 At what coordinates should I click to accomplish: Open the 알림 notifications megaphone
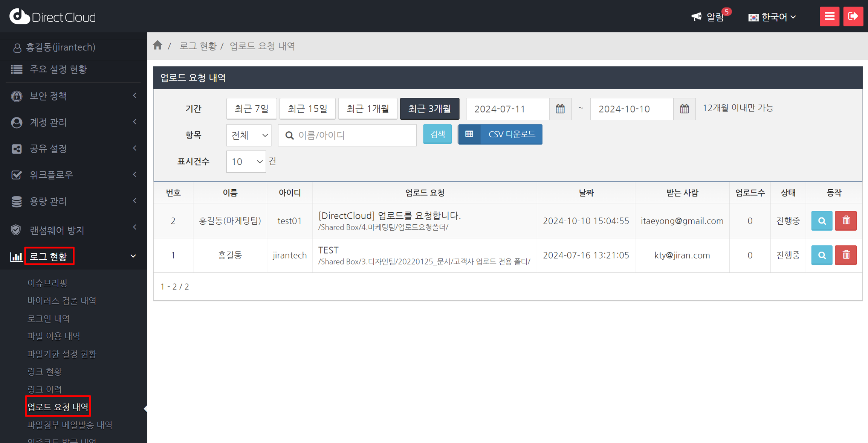pos(708,17)
